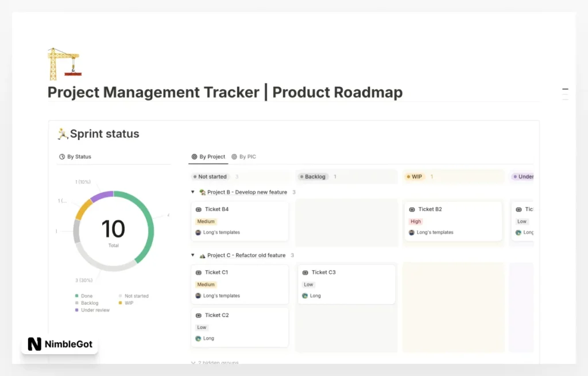The height and width of the screenshot is (376, 588).
Task: Toggle the WIP entry in the chart legend
Action: [130, 303]
